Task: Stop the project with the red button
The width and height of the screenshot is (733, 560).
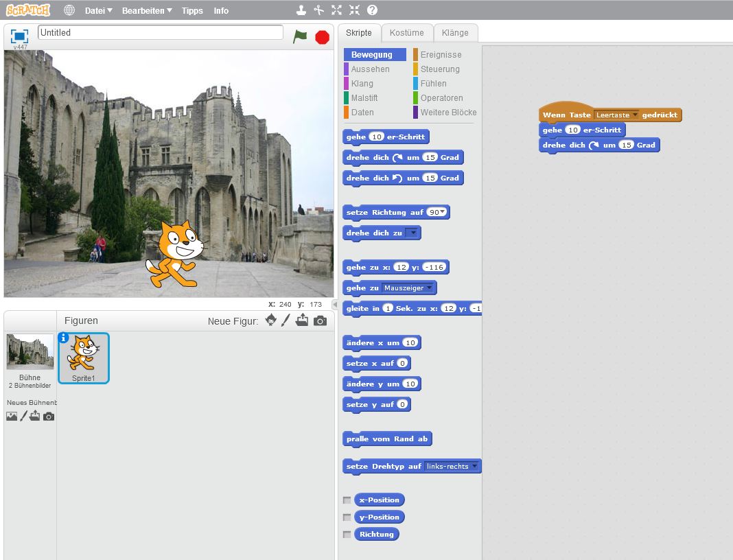Action: [322, 37]
